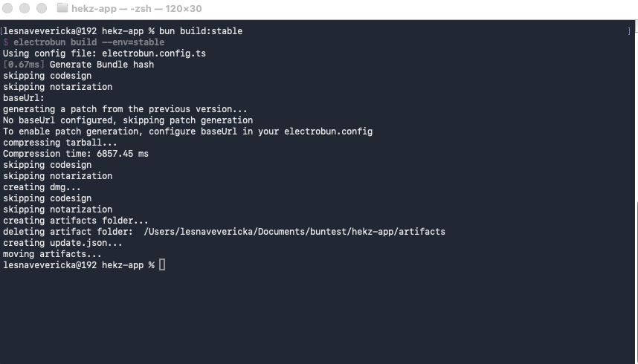Click the right bracket mark on first line
This screenshot has width=638, height=364.
coord(629,31)
